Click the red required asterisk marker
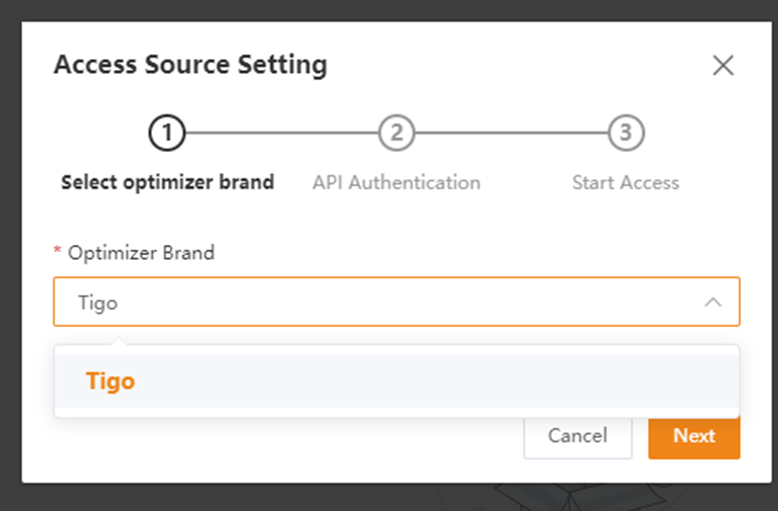The width and height of the screenshot is (778, 511). point(57,251)
